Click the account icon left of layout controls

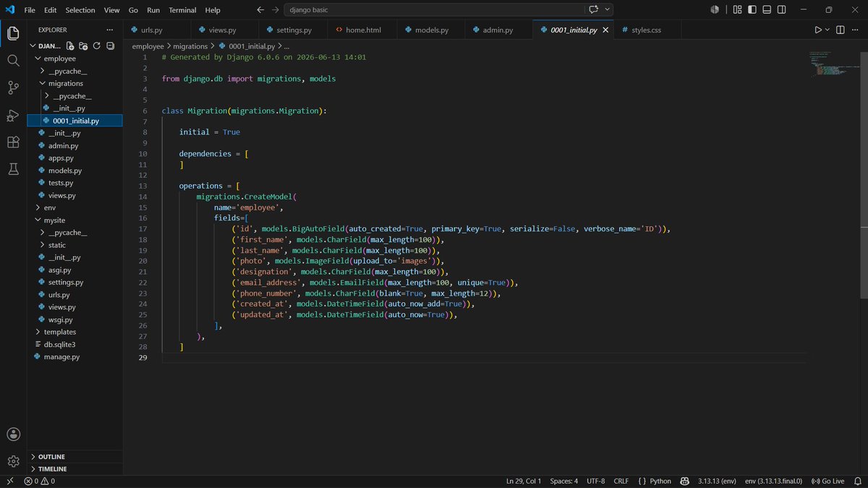coord(715,10)
